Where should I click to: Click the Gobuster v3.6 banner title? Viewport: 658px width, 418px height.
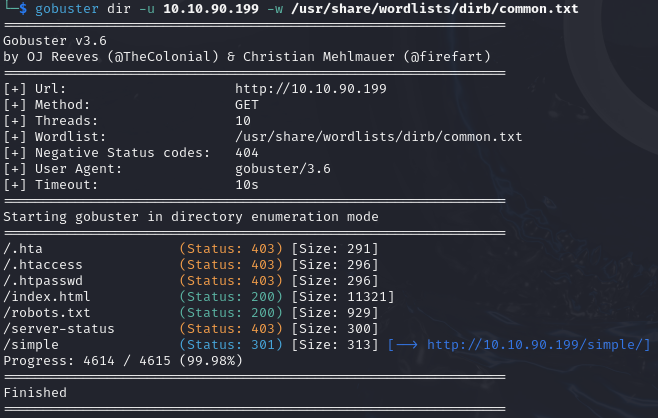(52, 40)
